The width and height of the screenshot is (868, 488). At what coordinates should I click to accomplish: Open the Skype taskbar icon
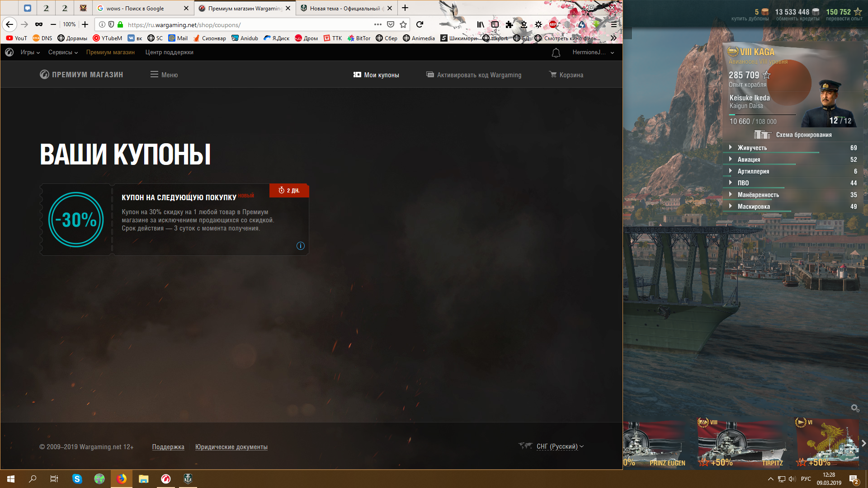(x=77, y=479)
